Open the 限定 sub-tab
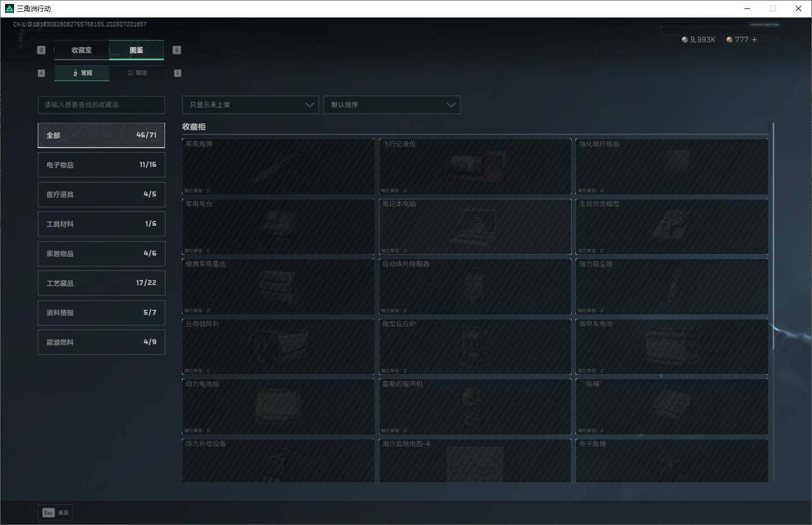This screenshot has width=812, height=525. (137, 73)
